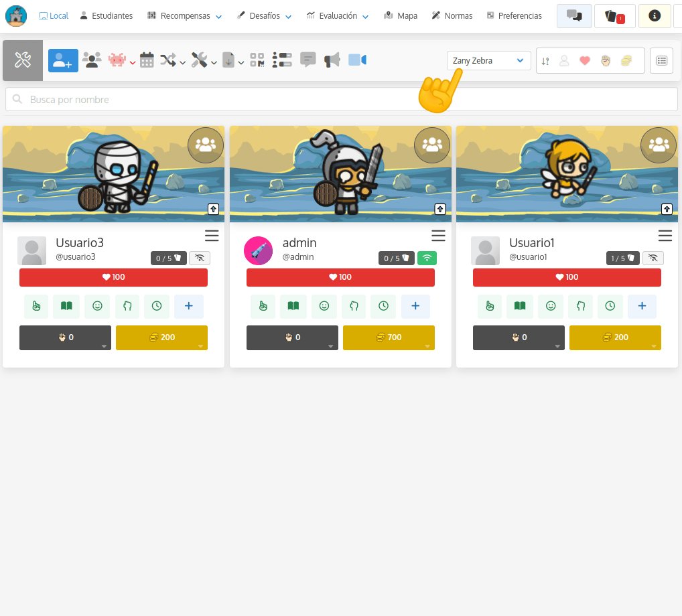Select the Add Student tool
This screenshot has width=682, height=616.
tap(63, 60)
